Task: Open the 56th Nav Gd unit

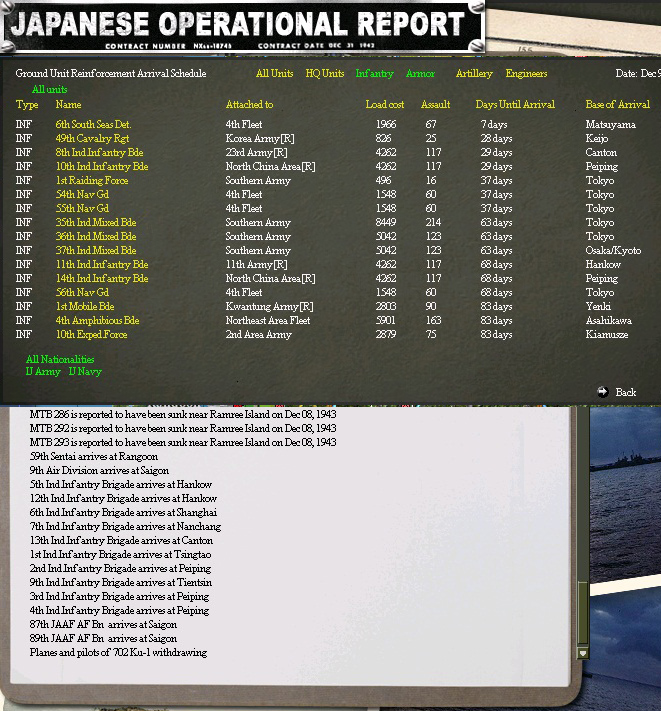Action: click(x=82, y=292)
